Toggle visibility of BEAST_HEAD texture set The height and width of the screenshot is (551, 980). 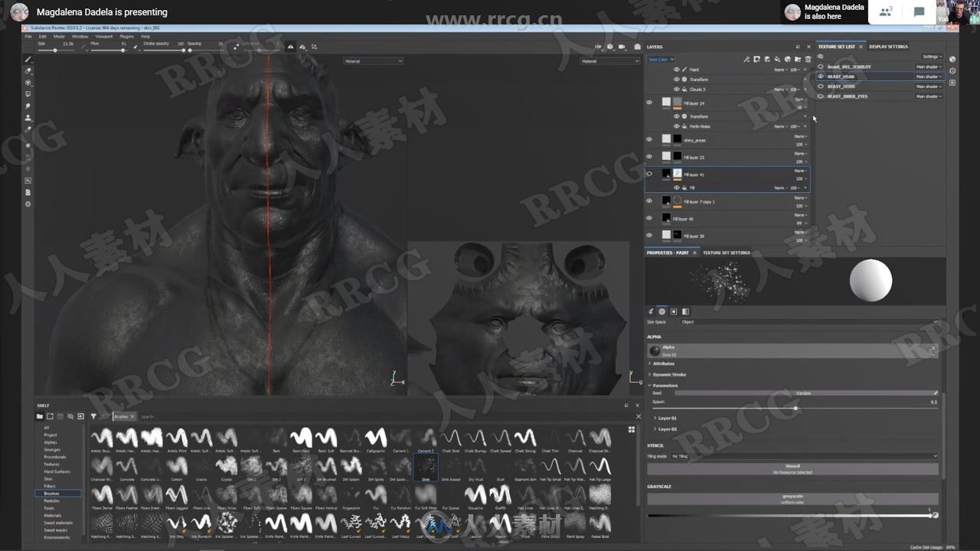[821, 77]
